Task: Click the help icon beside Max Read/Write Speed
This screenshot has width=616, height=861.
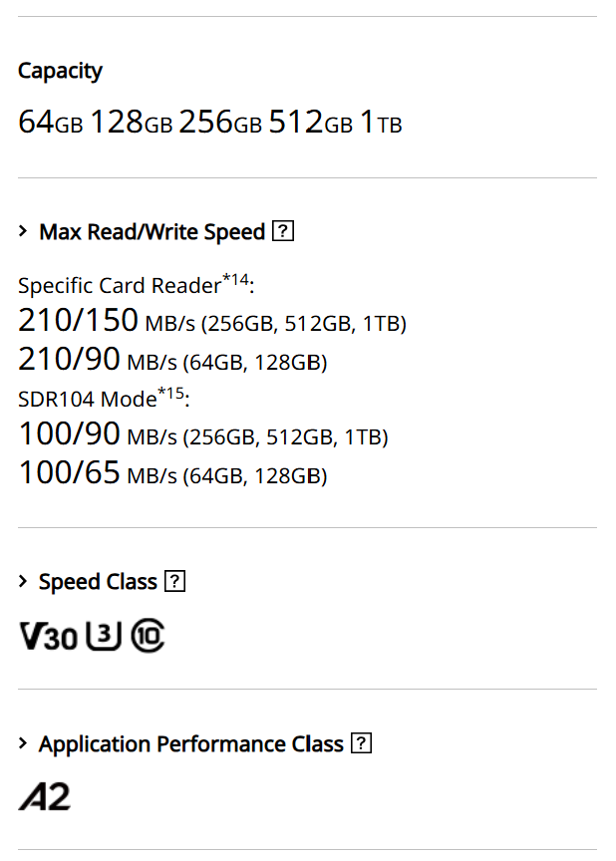Action: [283, 232]
